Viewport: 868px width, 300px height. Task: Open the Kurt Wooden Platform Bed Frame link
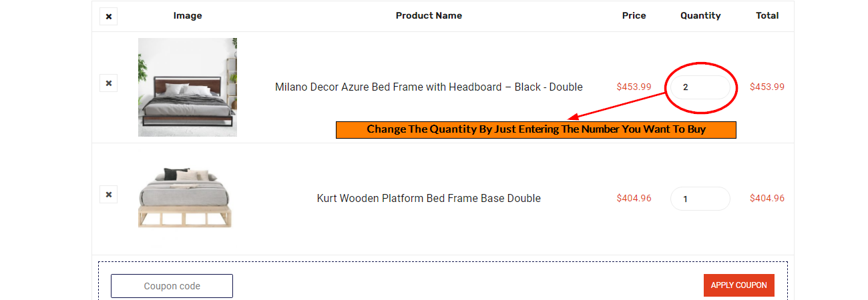tap(429, 198)
